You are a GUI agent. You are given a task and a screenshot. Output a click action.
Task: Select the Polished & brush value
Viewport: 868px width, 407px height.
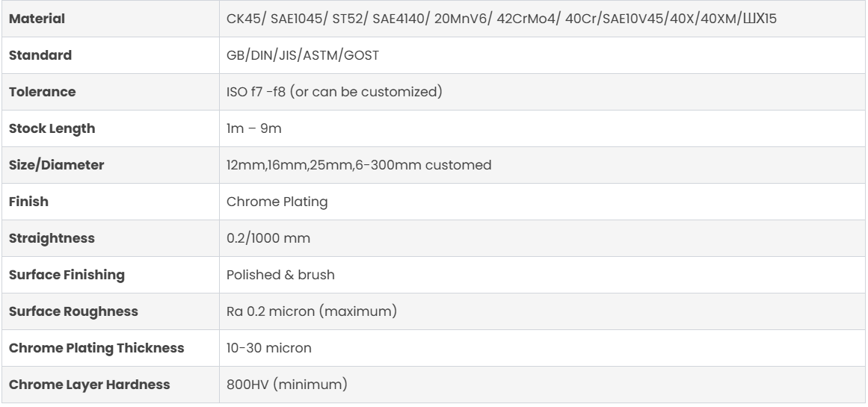click(x=280, y=275)
